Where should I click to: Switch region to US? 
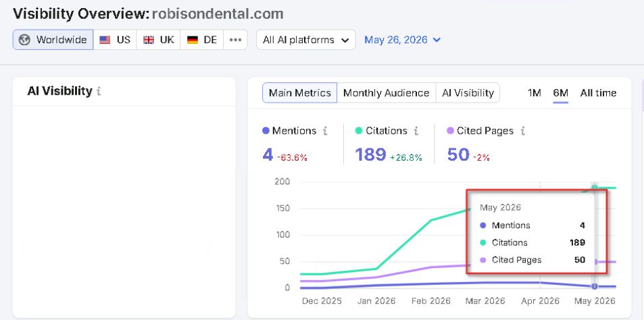115,40
